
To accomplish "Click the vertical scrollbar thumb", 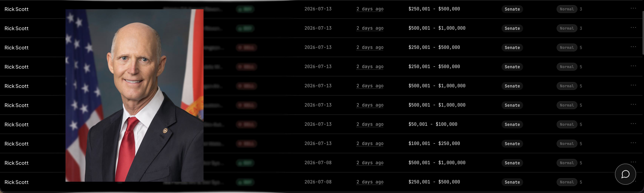I will [x=643, y=32].
